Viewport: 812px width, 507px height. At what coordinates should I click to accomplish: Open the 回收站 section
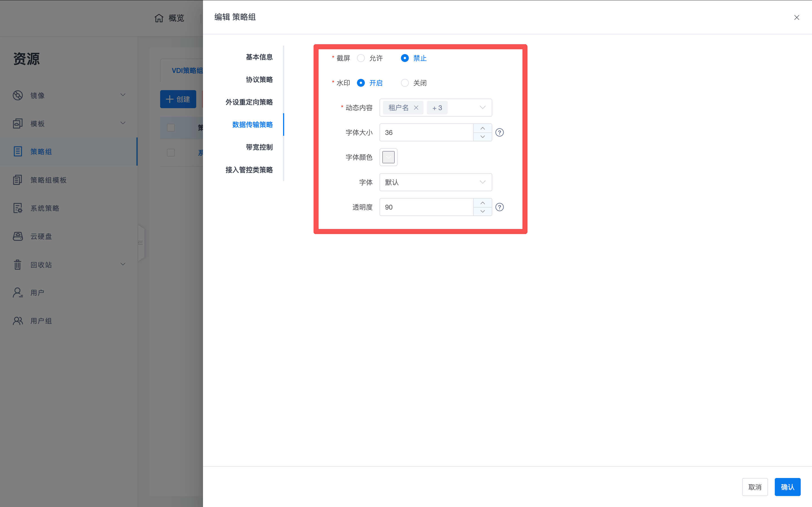pyautogui.click(x=41, y=264)
